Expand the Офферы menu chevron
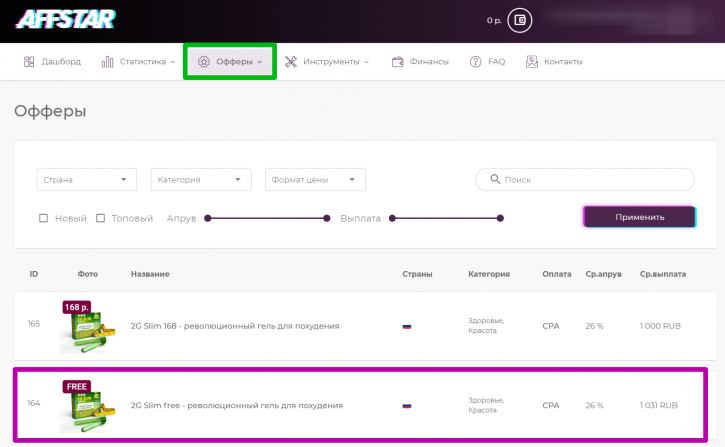The width and height of the screenshot is (725, 447). tap(259, 62)
